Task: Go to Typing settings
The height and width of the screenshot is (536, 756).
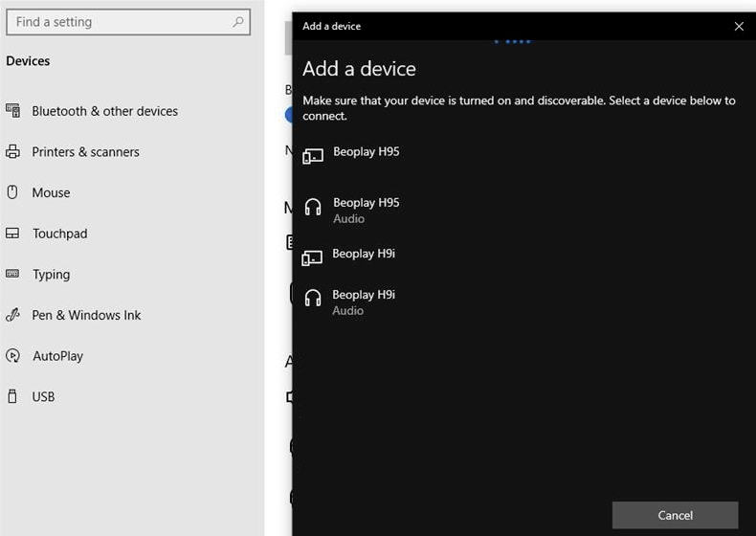Action: point(51,275)
